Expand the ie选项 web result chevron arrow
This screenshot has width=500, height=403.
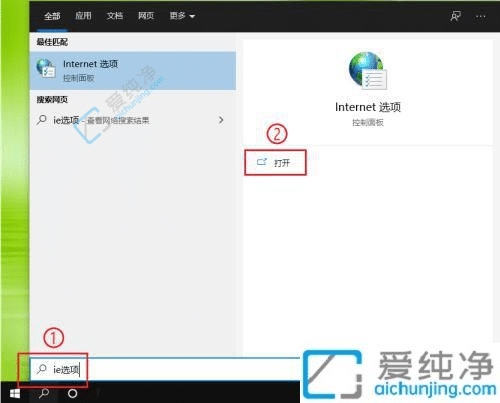tap(221, 120)
